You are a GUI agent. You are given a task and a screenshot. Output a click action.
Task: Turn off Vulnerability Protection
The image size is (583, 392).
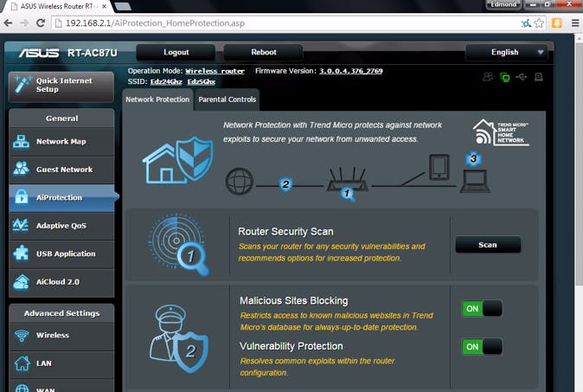(483, 347)
